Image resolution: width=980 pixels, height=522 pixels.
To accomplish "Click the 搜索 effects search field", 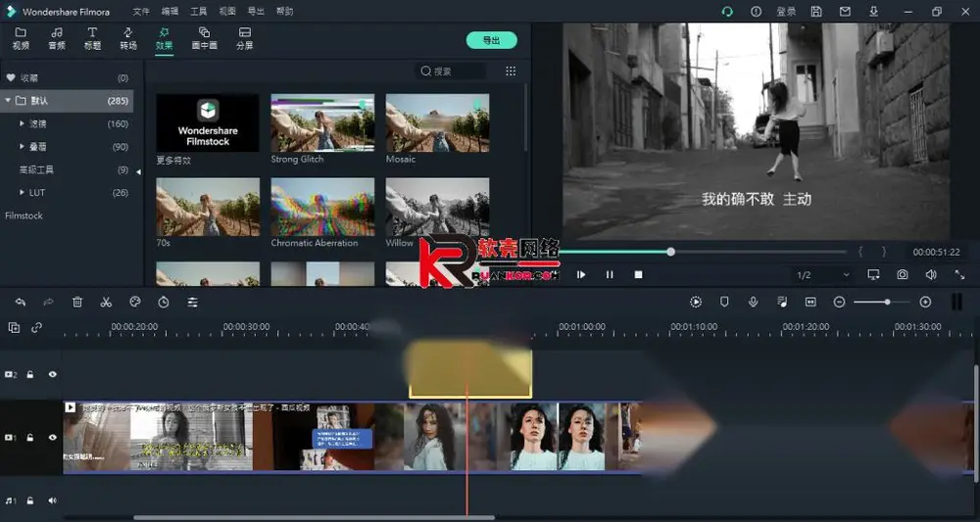I will (x=450, y=71).
